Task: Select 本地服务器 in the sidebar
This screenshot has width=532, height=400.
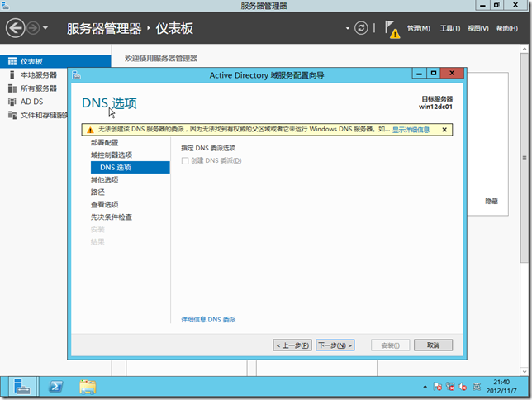Action: tap(38, 74)
